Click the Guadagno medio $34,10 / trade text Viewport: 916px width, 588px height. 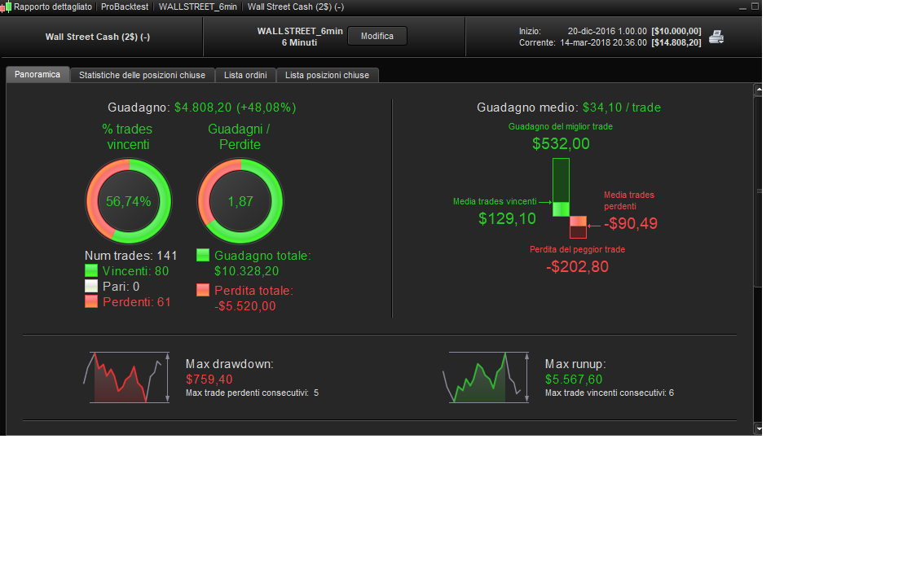(568, 108)
